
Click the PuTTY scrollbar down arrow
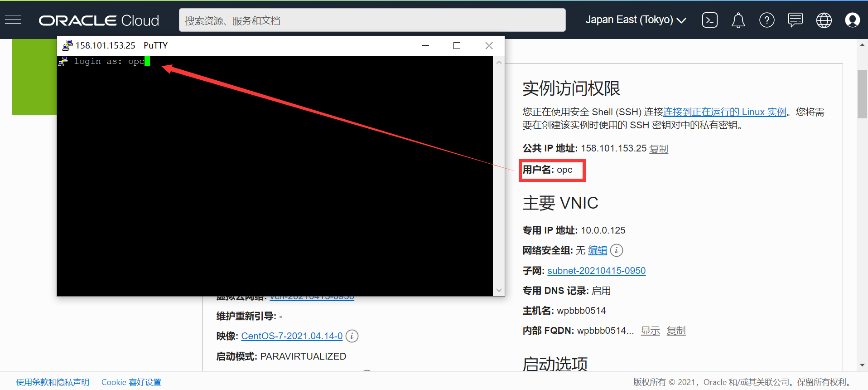[x=499, y=290]
